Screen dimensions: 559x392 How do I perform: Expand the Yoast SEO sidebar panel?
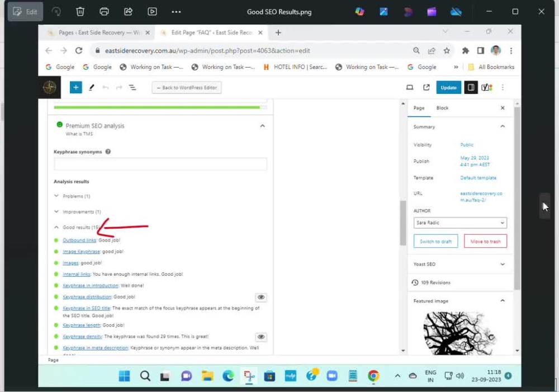click(460, 265)
